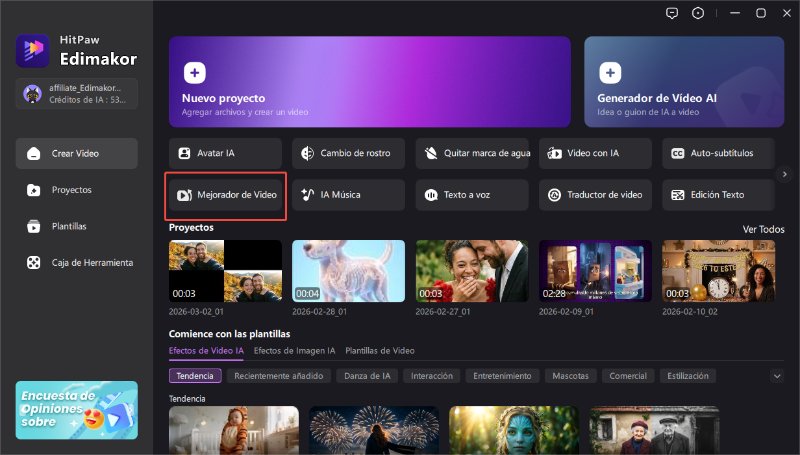Open Plantillas in the sidebar
The width and height of the screenshot is (800, 455).
pyautogui.click(x=77, y=226)
